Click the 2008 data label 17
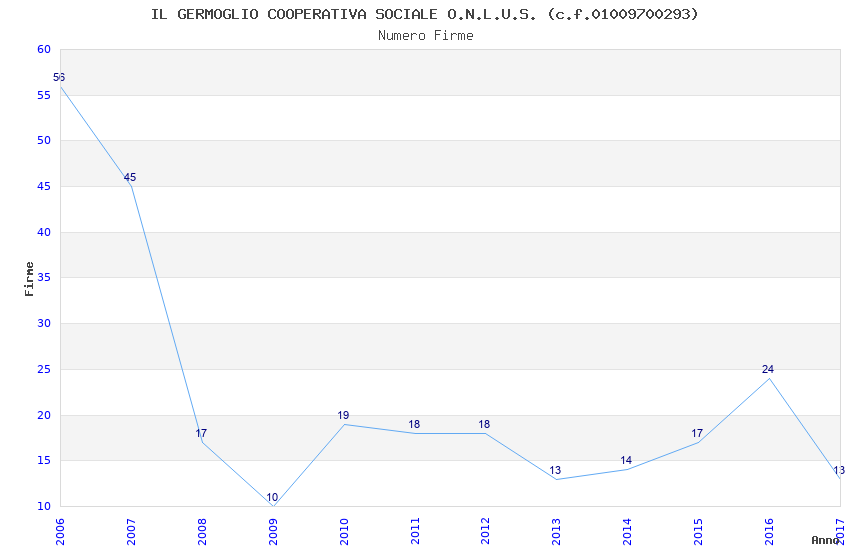850x550 pixels. (x=201, y=433)
